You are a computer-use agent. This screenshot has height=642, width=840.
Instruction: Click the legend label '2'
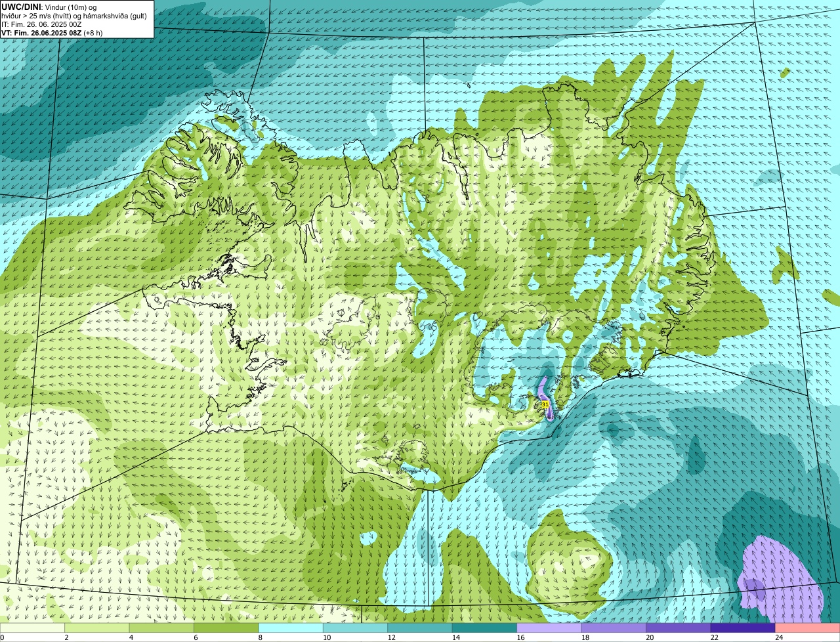click(x=66, y=637)
